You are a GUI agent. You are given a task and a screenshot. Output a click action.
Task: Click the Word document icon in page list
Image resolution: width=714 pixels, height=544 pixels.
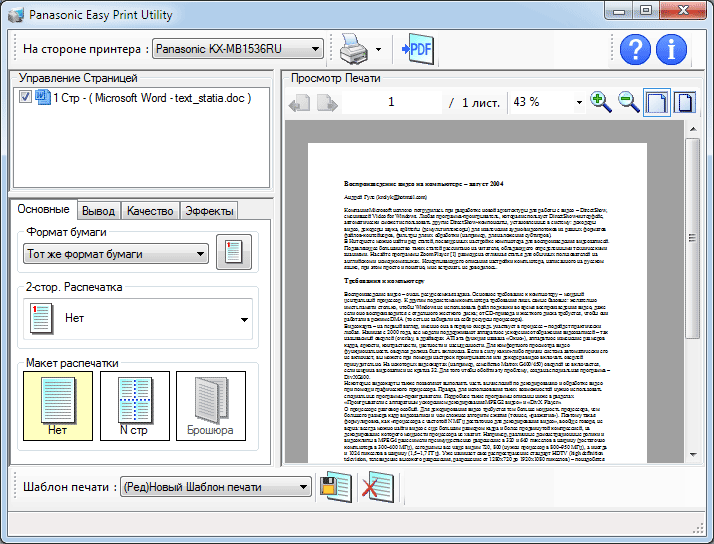pos(43,97)
